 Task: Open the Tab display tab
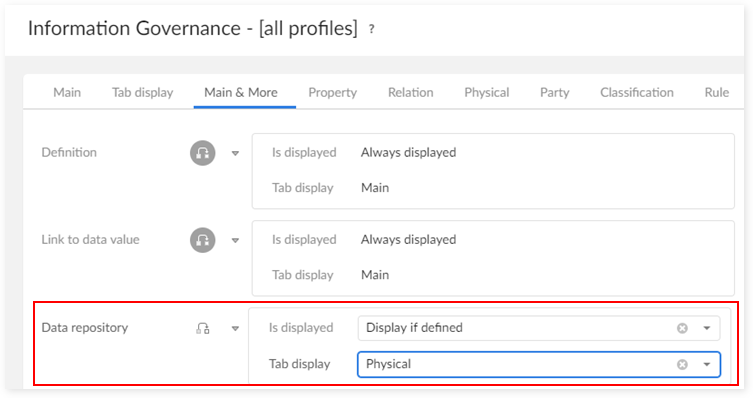143,92
